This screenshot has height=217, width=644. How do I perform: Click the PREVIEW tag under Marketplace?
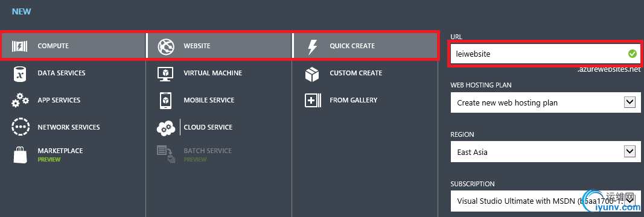[x=49, y=160]
